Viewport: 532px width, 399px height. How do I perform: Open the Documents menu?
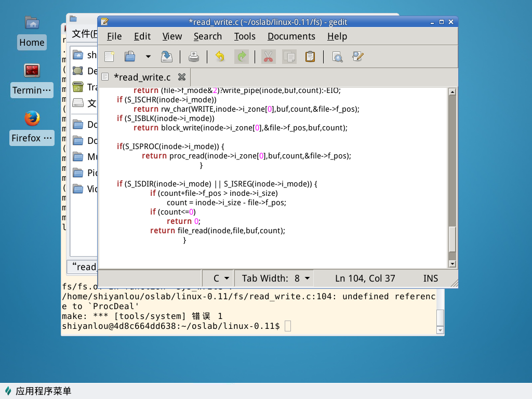click(x=291, y=36)
